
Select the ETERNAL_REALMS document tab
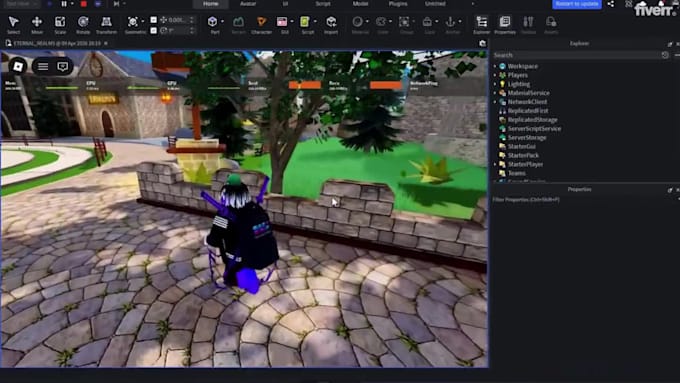point(56,43)
